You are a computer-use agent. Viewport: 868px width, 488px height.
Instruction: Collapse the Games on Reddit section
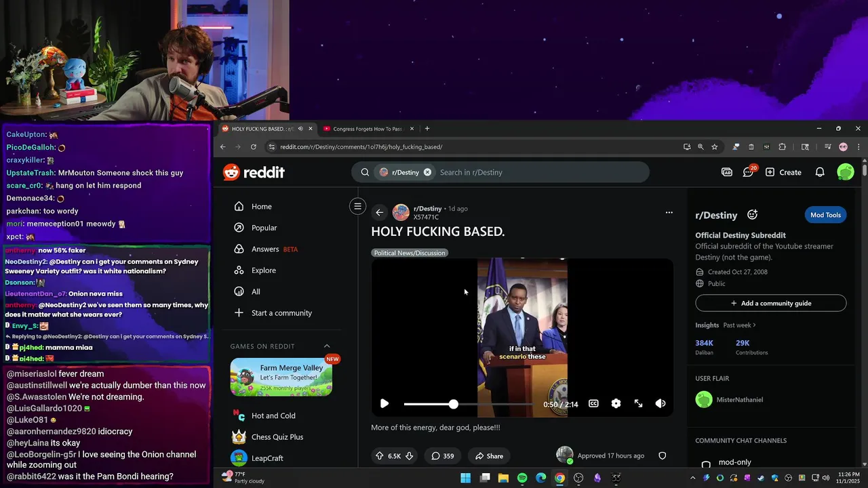point(327,346)
